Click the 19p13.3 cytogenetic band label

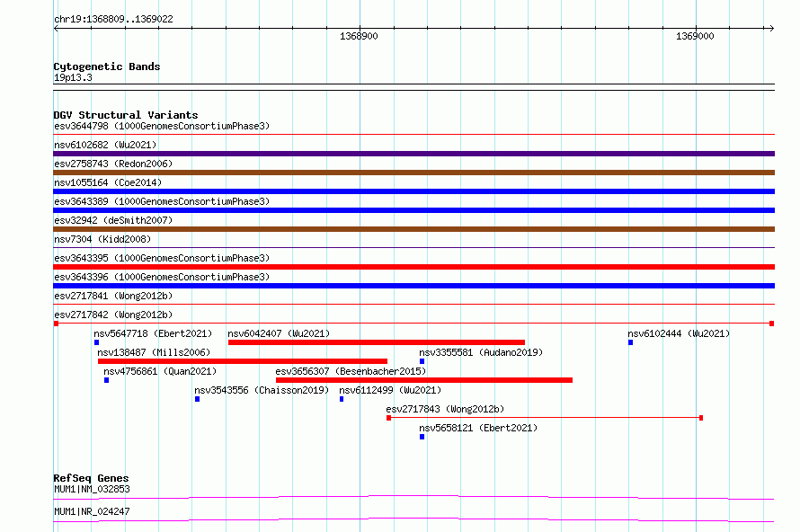73,77
